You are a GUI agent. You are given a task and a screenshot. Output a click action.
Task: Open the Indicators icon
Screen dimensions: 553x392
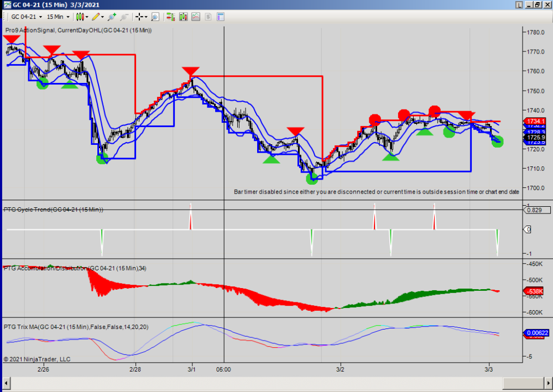tap(196, 17)
